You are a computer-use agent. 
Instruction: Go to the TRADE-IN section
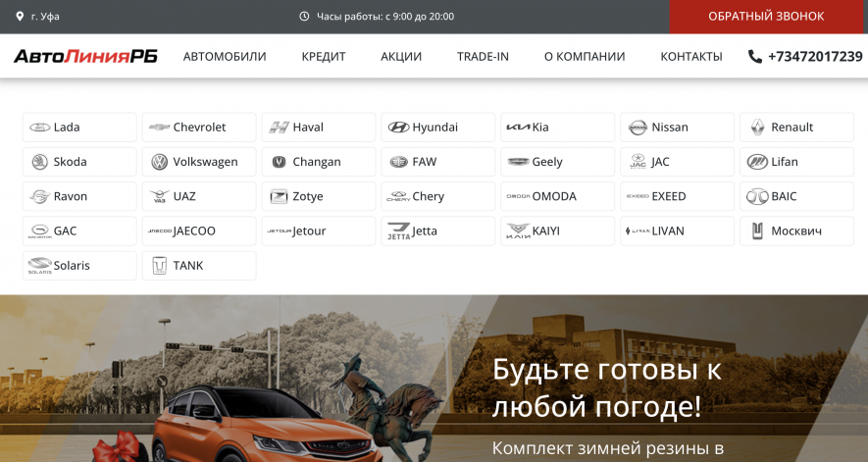tap(483, 57)
